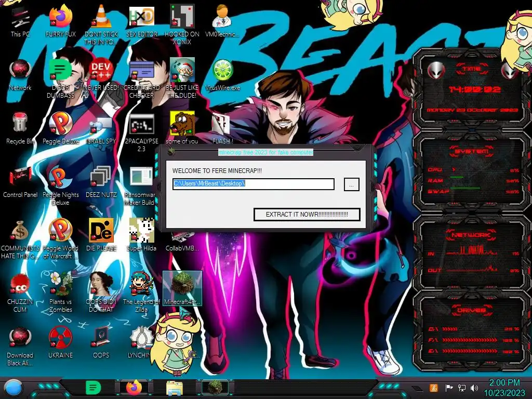Open the FLASH ! shortcut
This screenshot has width=532, height=399.
[222, 128]
